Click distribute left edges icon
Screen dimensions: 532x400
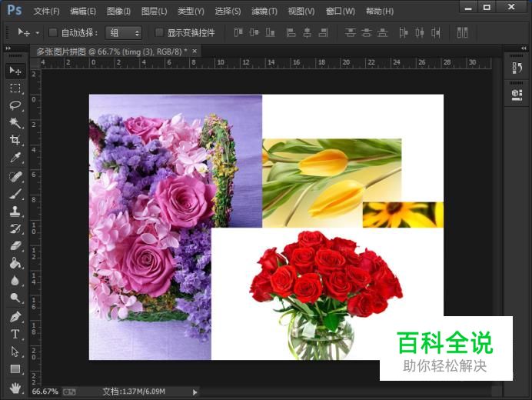point(404,32)
